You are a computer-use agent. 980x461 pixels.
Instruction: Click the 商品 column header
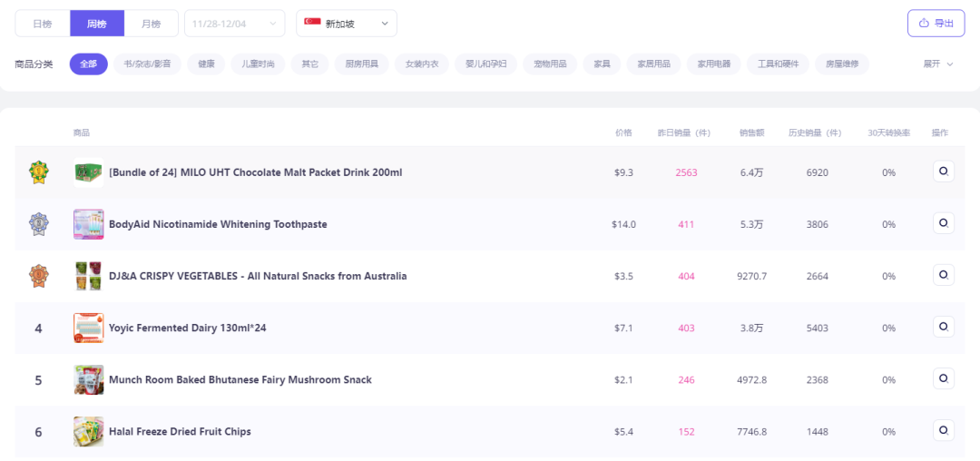(82, 133)
